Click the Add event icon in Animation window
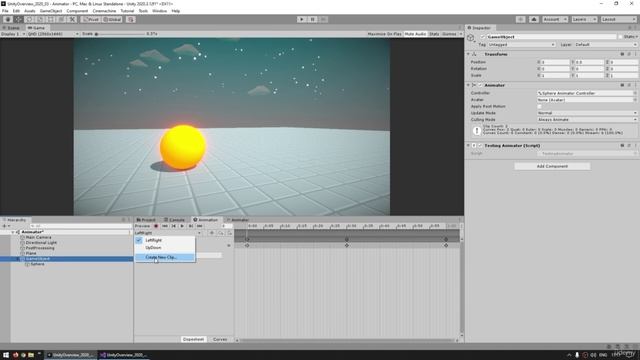This screenshot has width=640, height=360. pyautogui.click(x=229, y=233)
